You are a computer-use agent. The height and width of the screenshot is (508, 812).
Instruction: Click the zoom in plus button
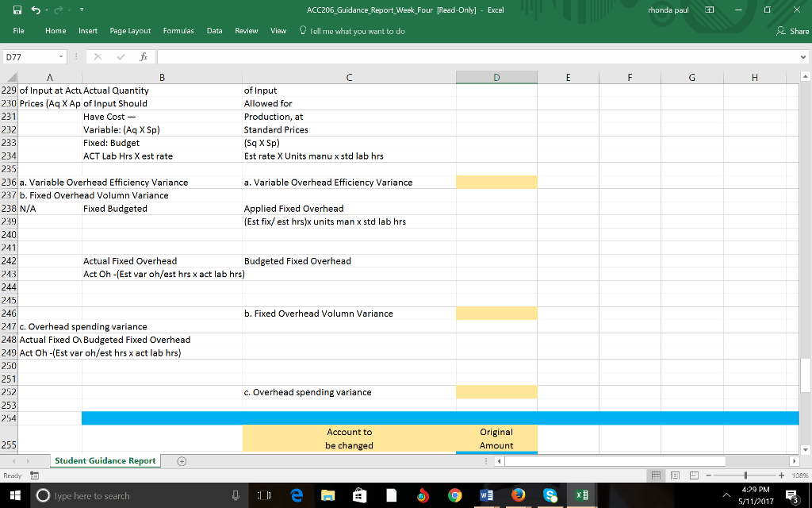click(781, 476)
